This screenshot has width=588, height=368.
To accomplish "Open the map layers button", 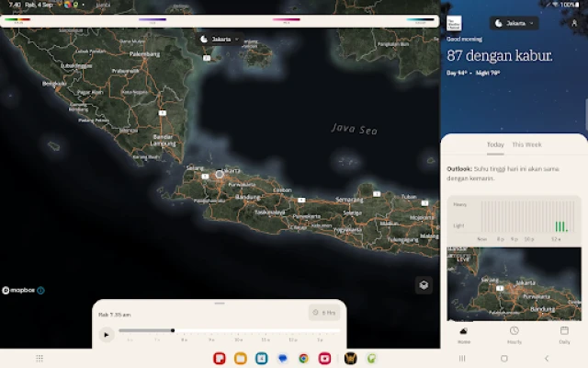I will [x=423, y=285].
